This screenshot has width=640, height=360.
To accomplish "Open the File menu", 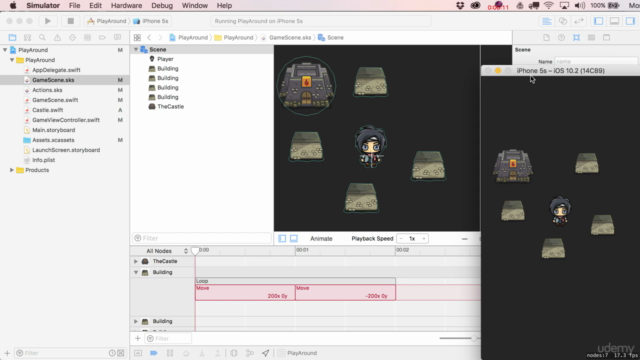I will (74, 5).
